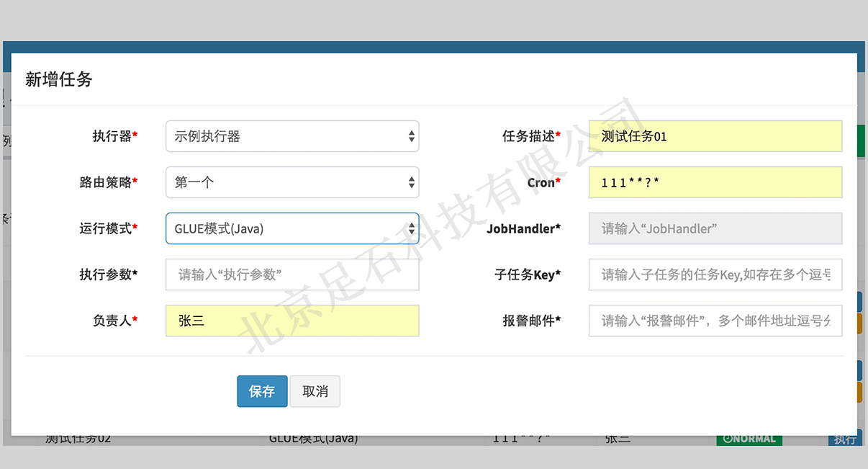Click the 负责人 field label
Screen dimensions: 868x469
click(112, 321)
